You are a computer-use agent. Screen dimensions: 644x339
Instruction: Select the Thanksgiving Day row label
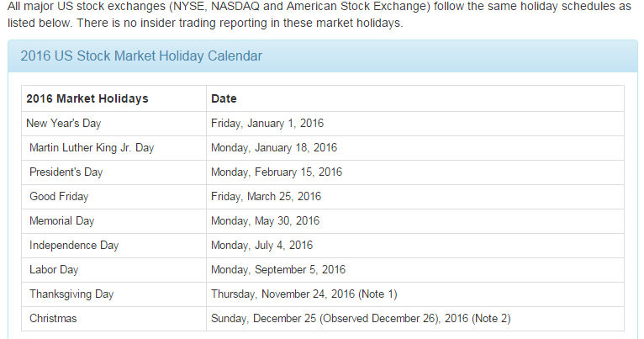pyautogui.click(x=71, y=294)
